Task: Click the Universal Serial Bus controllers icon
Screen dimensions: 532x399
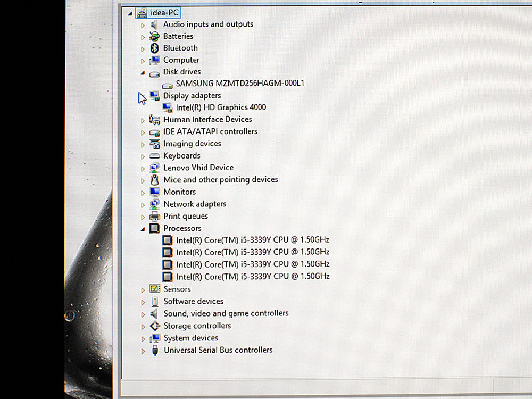Action: (155, 351)
